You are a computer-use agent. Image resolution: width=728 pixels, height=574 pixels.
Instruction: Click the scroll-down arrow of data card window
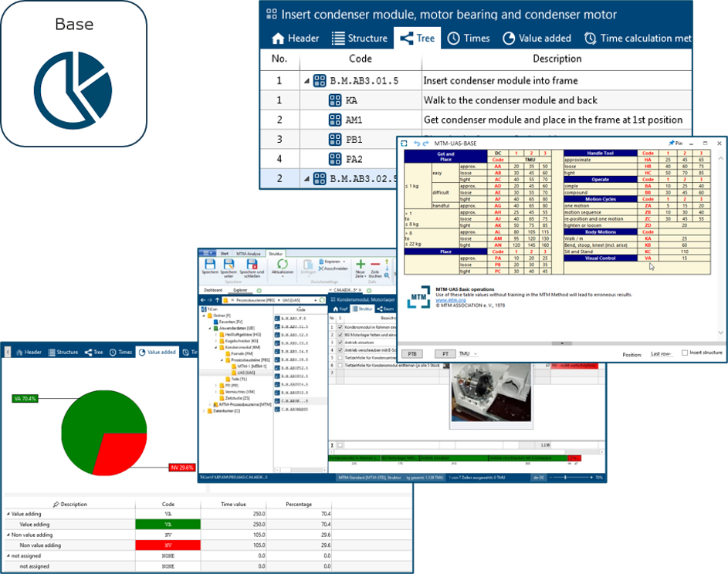[720, 333]
